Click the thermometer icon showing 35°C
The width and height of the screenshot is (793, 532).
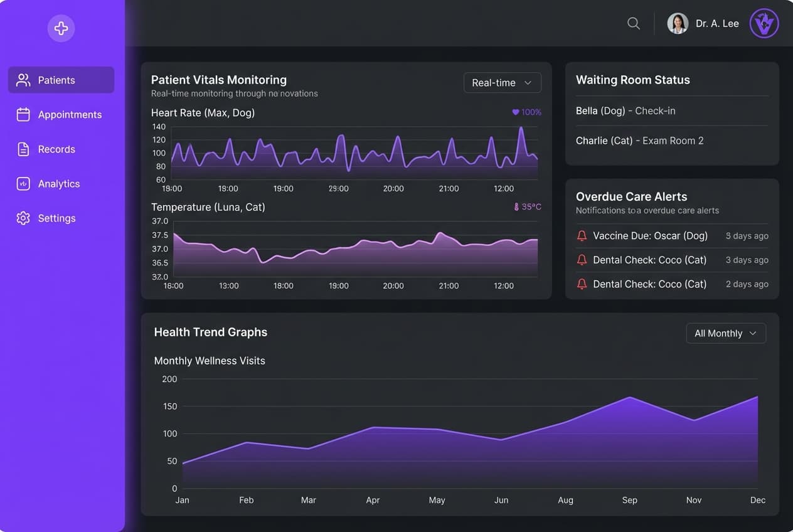[515, 206]
